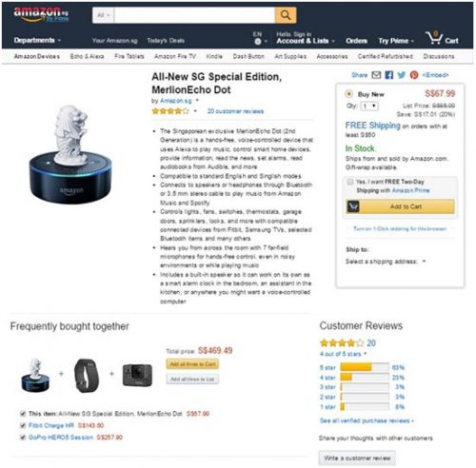Share product via email envelope icon

(376, 75)
